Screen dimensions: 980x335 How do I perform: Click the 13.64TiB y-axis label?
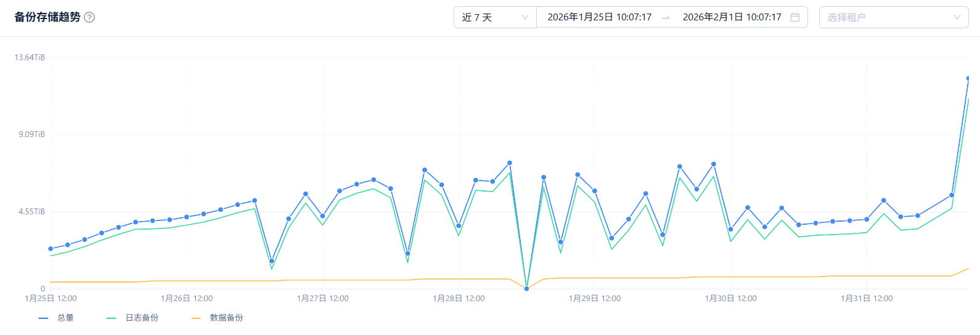tap(30, 57)
